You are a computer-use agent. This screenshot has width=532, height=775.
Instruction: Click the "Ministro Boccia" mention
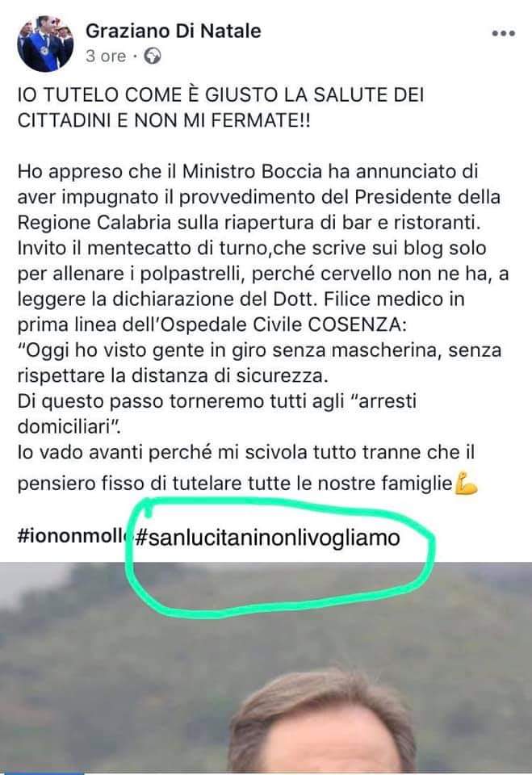(252, 171)
